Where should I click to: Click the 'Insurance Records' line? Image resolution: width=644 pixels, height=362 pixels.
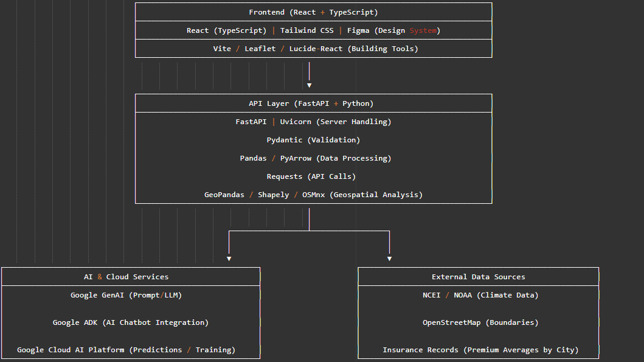coord(480,350)
